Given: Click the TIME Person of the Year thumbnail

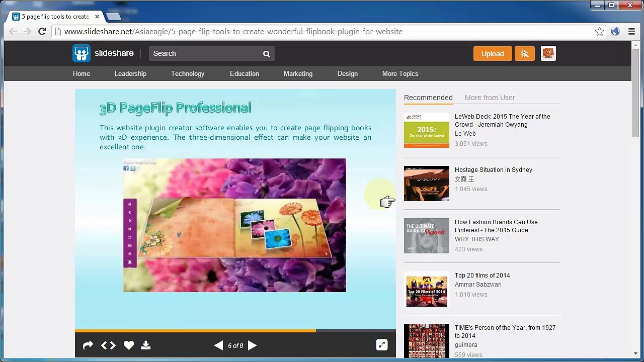Looking at the screenshot, I should [427, 341].
